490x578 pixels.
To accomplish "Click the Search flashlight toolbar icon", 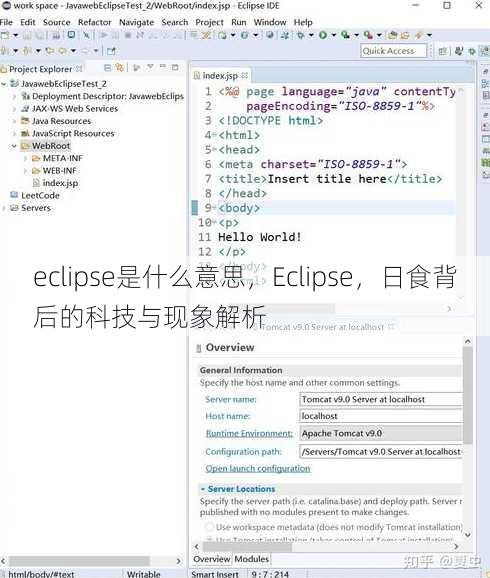I will coord(418,35).
